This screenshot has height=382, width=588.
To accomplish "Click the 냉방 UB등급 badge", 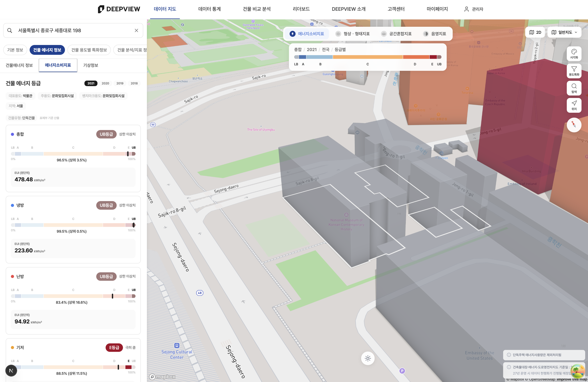I will [106, 205].
